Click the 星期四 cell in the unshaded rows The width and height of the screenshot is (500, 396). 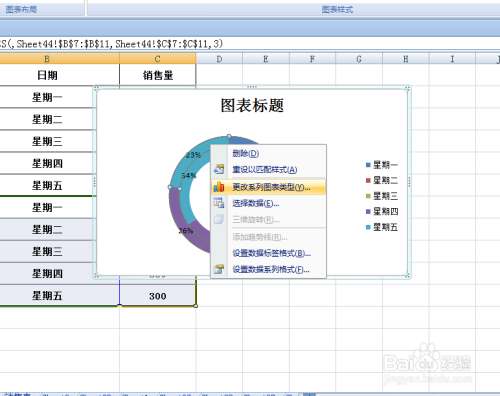pos(47,163)
